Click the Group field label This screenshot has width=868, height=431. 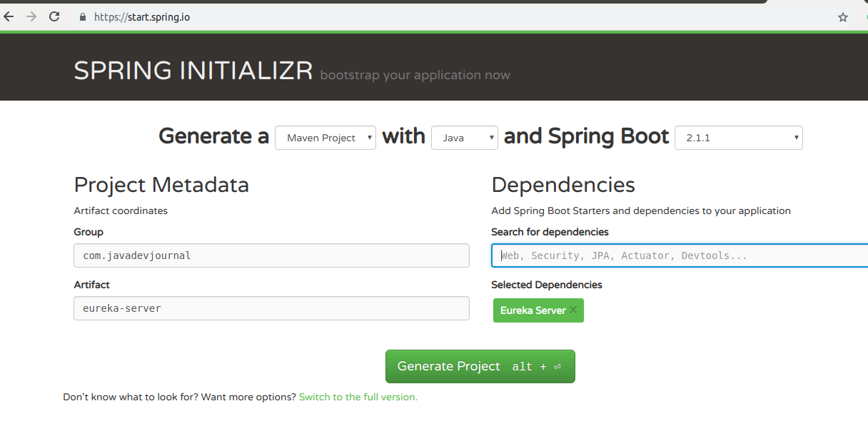coord(89,232)
